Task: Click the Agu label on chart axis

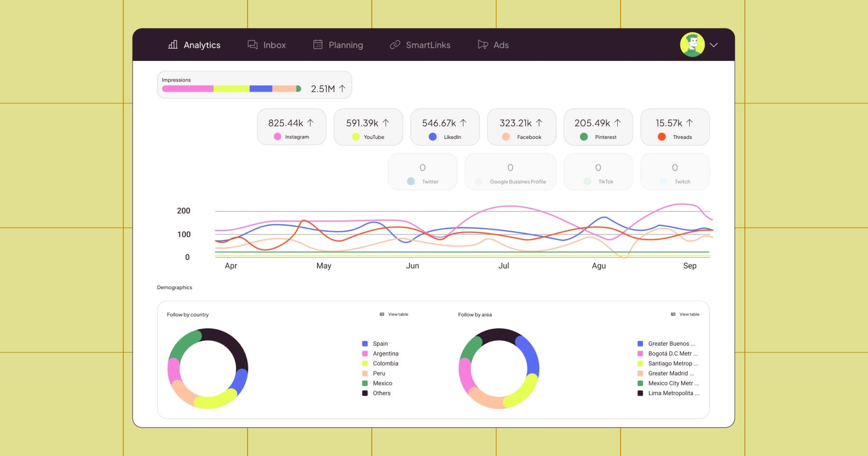Action: pos(599,266)
